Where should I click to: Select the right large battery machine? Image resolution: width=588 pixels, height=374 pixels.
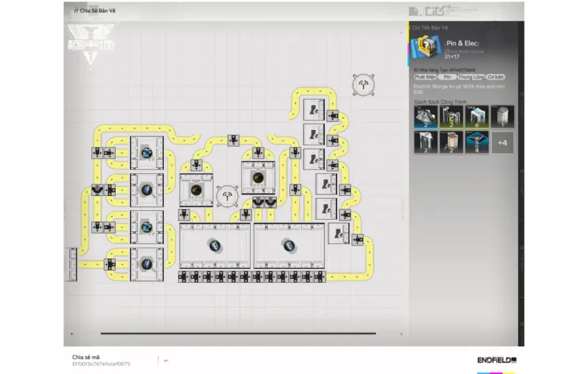coord(289,245)
